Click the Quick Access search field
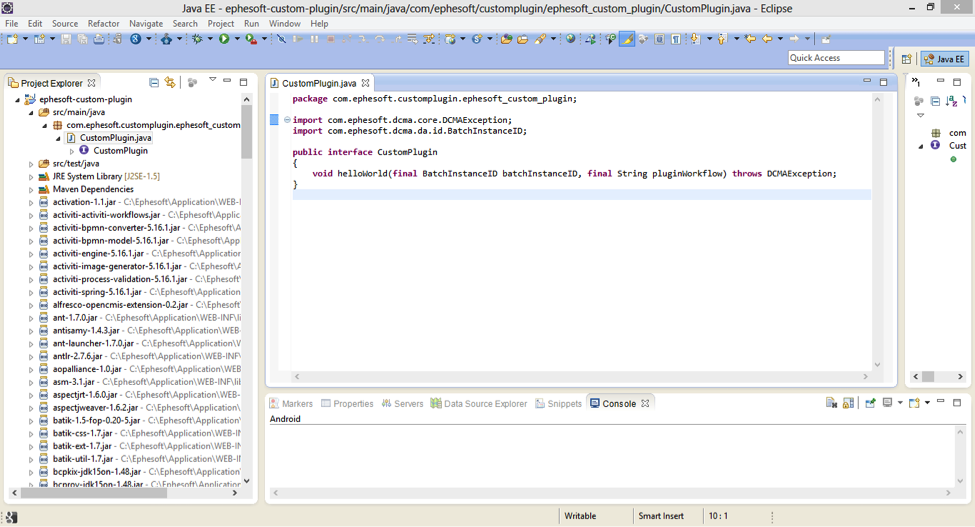The width and height of the screenshot is (975, 527). click(x=836, y=58)
